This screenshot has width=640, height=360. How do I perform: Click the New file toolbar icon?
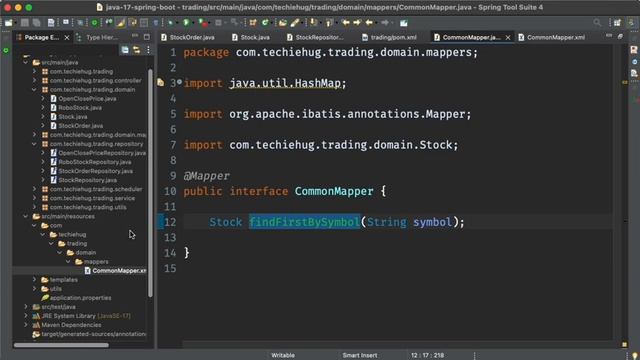point(9,23)
